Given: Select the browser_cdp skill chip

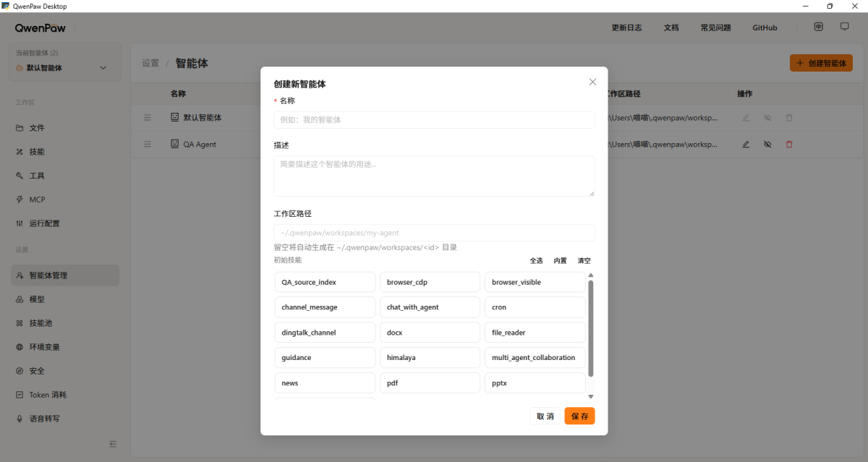Looking at the screenshot, I should (x=430, y=282).
